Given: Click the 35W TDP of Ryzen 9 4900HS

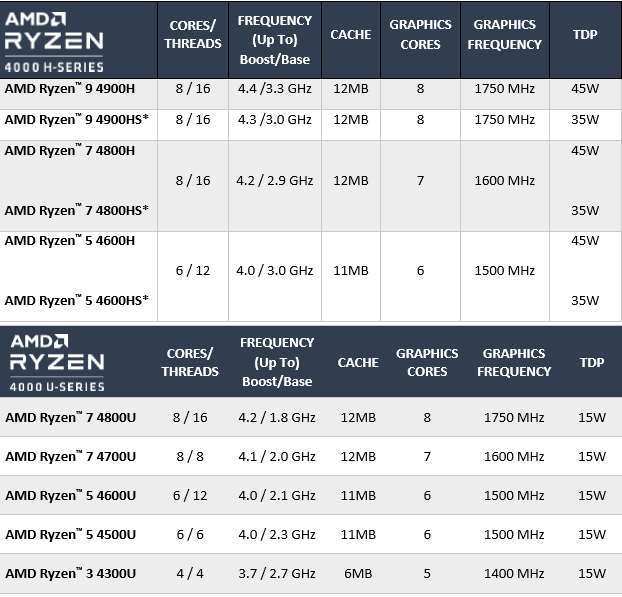Looking at the screenshot, I should click(x=585, y=119).
